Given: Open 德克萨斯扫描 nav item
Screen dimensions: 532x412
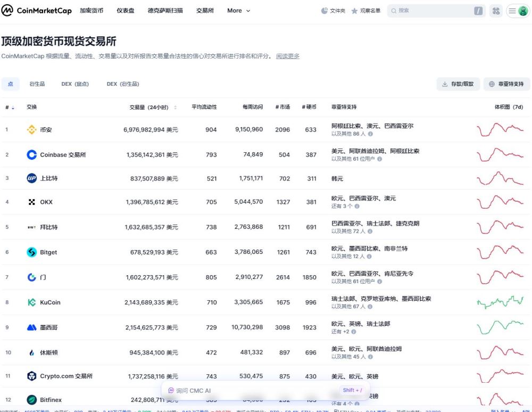Looking at the screenshot, I should coord(165,11).
